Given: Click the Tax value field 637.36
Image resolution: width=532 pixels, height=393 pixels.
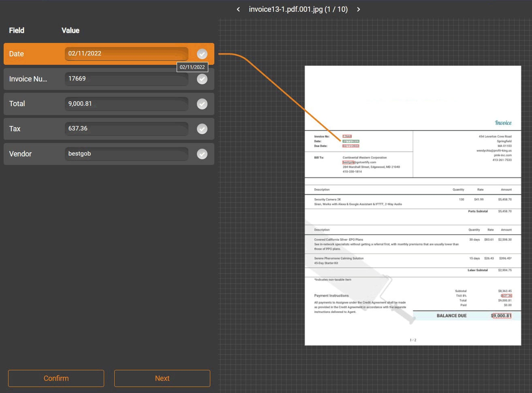Looking at the screenshot, I should (126, 128).
